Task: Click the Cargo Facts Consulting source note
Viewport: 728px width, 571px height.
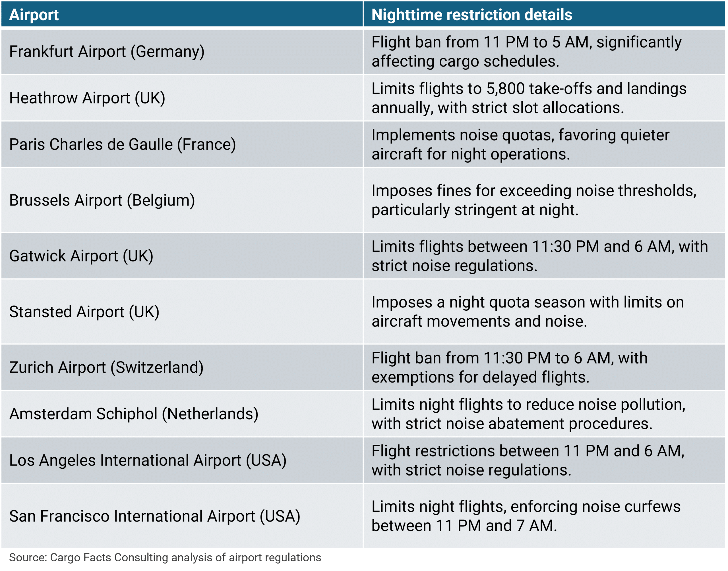Action: [x=165, y=558]
